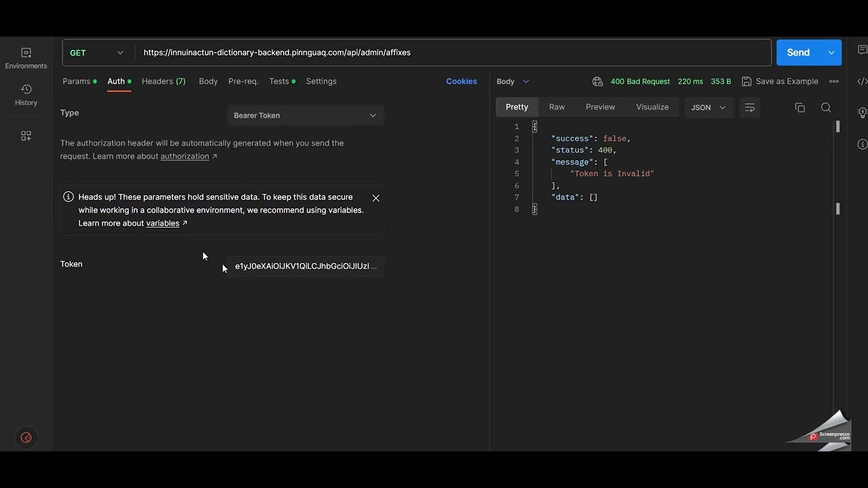Click the Save as Example disk icon
The width and height of the screenshot is (868, 488).
[747, 81]
